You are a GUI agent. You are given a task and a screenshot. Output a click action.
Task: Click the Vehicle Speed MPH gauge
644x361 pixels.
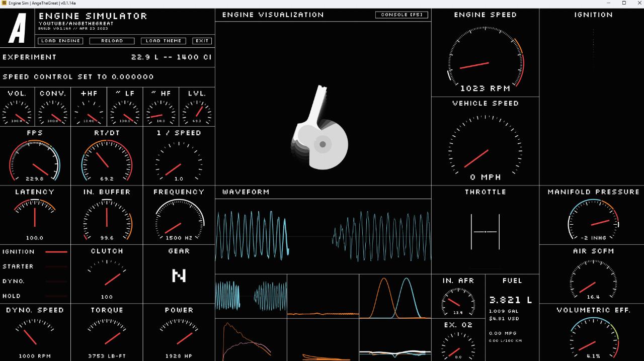pyautogui.click(x=485, y=146)
